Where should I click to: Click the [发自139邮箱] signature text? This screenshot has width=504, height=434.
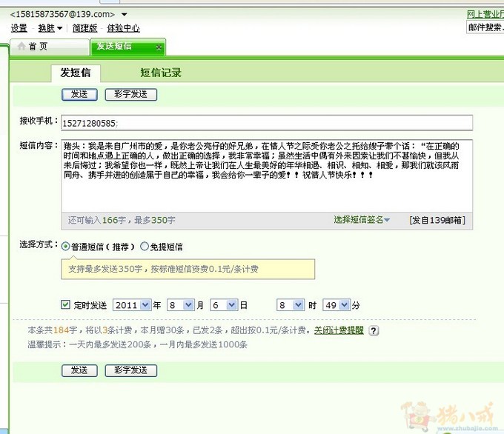437,221
